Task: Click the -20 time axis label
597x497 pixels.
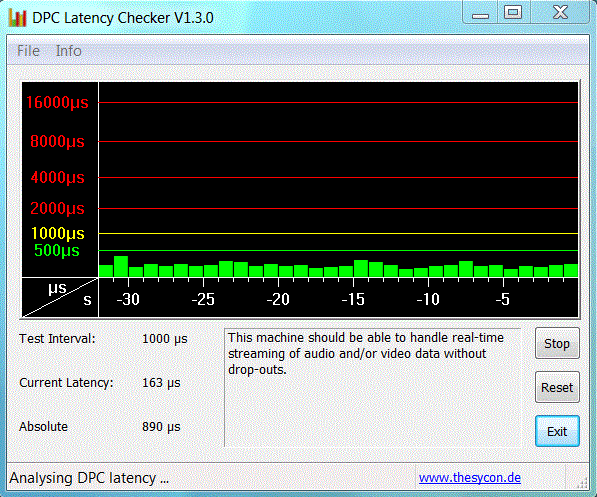Action: [278, 299]
